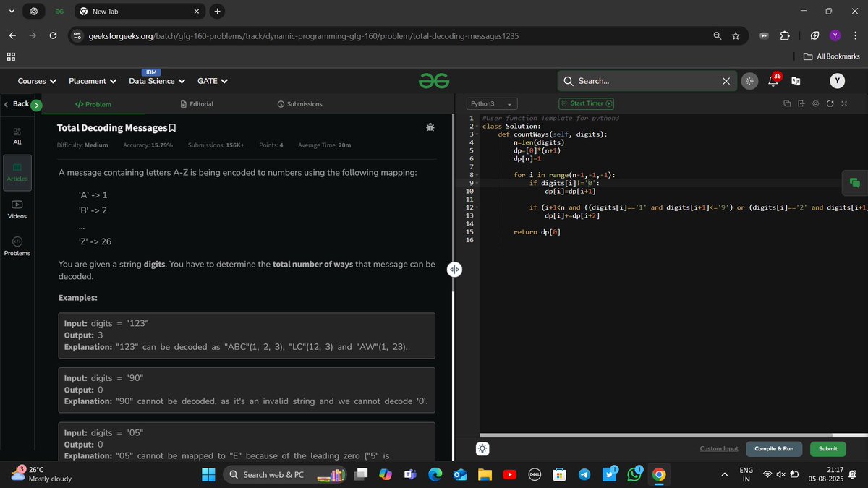
Task: Go Back using the left sidebar arrow
Action: 15,104
